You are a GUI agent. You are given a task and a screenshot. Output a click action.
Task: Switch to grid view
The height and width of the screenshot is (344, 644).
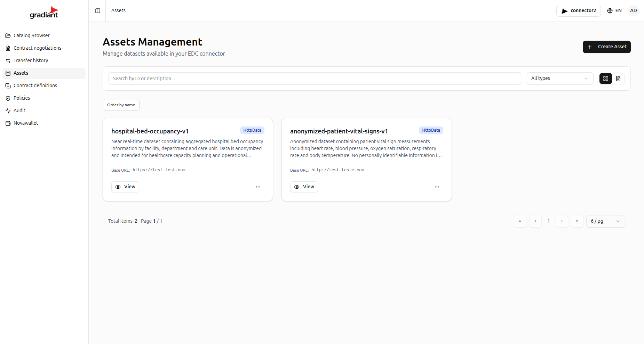605,79
